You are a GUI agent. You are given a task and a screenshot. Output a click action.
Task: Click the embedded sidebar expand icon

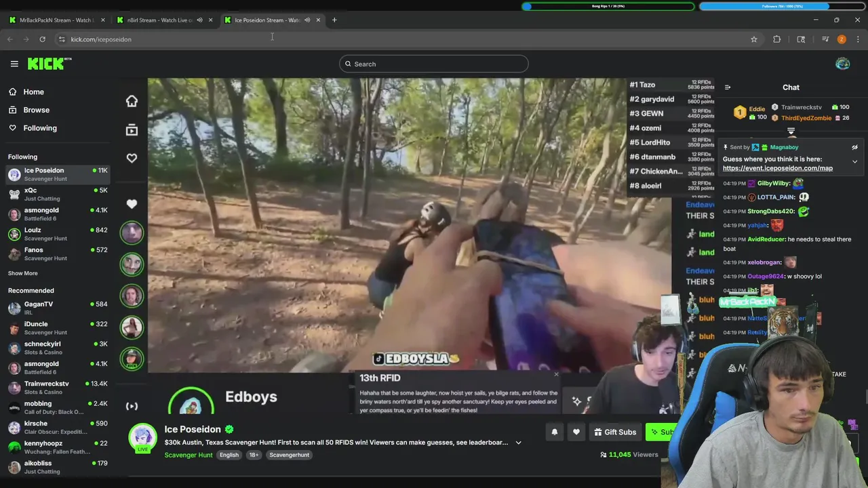(x=132, y=406)
